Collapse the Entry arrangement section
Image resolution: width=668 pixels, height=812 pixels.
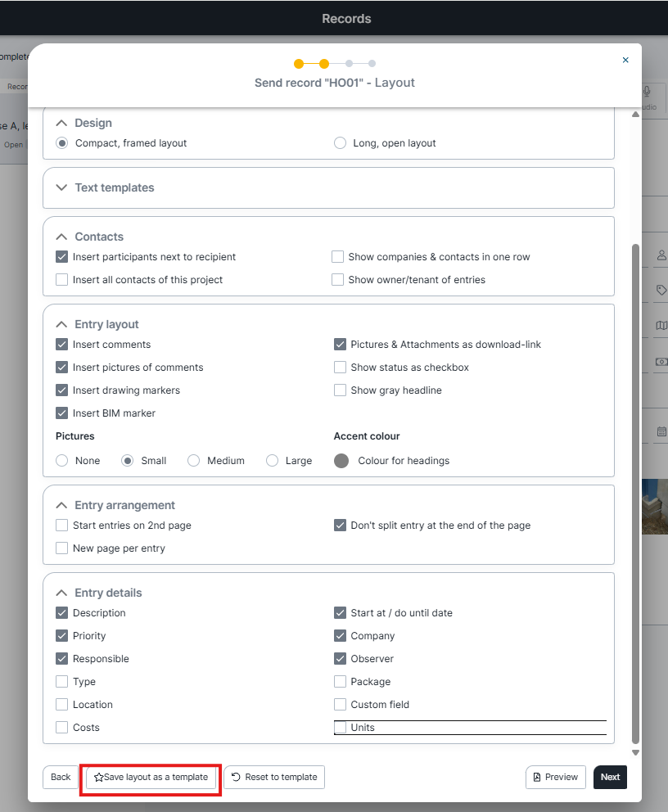click(61, 505)
